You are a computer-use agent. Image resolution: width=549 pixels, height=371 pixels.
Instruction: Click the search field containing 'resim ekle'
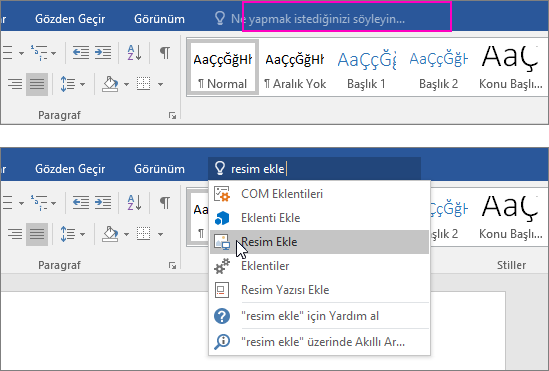314,169
